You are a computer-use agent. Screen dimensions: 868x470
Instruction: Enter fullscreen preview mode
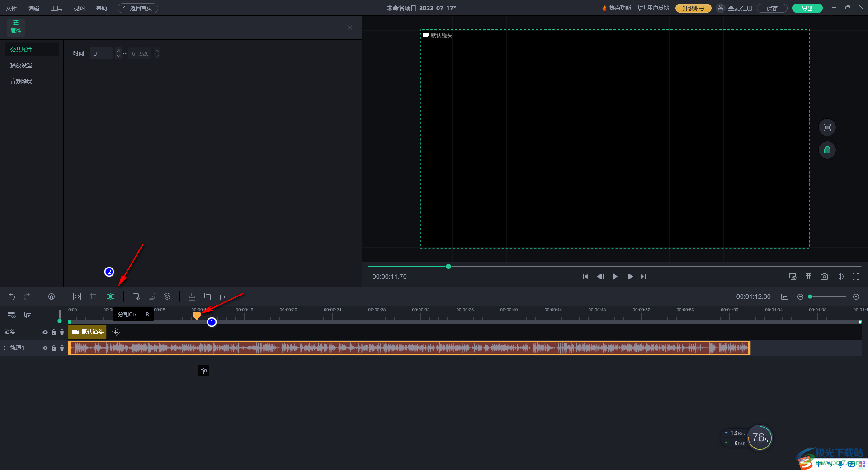click(856, 277)
